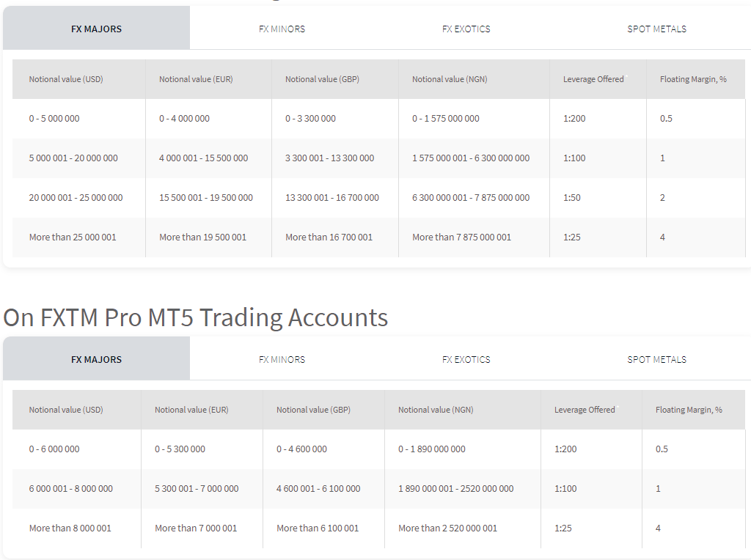751x560 pixels.
Task: Click margin "1" in the 6 000 001 - 8 000 000 row
Action: [x=658, y=489]
